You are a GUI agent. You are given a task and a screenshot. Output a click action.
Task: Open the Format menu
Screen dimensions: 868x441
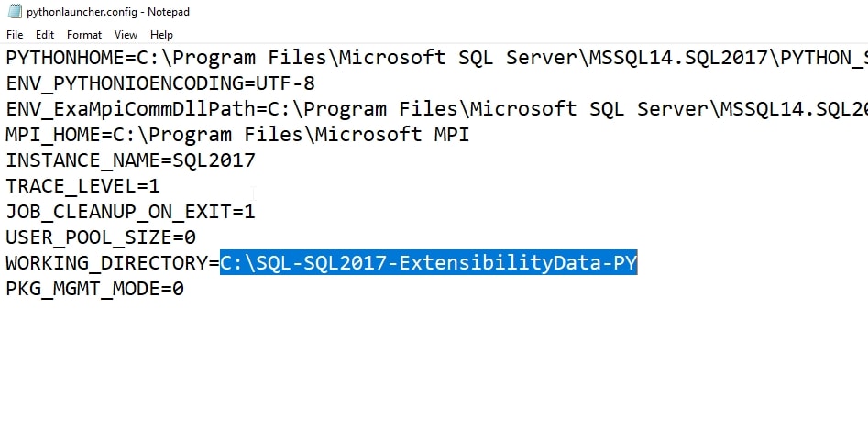point(84,35)
